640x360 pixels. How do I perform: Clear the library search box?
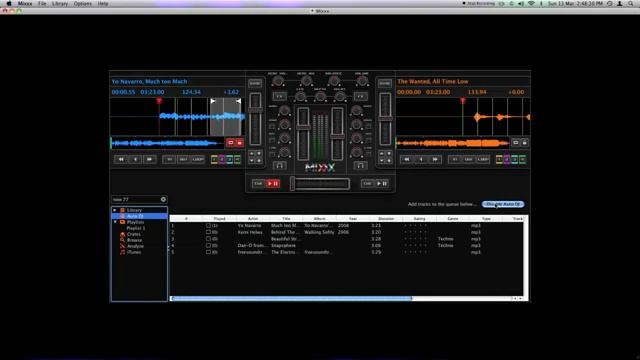pos(163,200)
